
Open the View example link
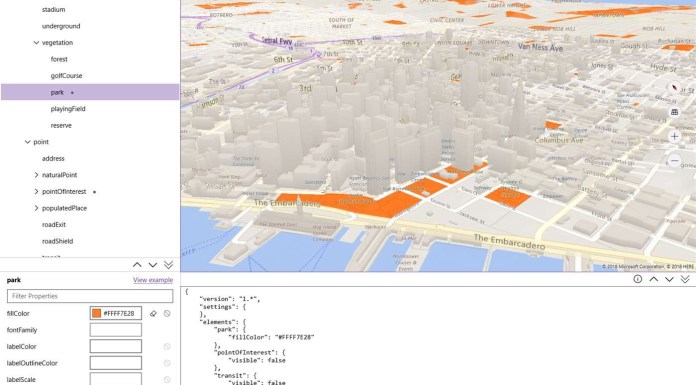pos(153,280)
